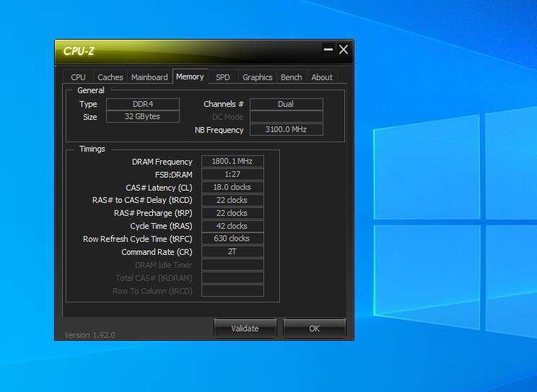Open the Caches tab
This screenshot has width=537, height=392.
pos(110,77)
